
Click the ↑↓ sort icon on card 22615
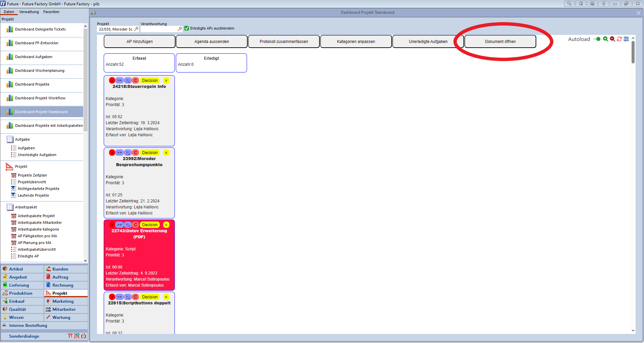point(128,297)
